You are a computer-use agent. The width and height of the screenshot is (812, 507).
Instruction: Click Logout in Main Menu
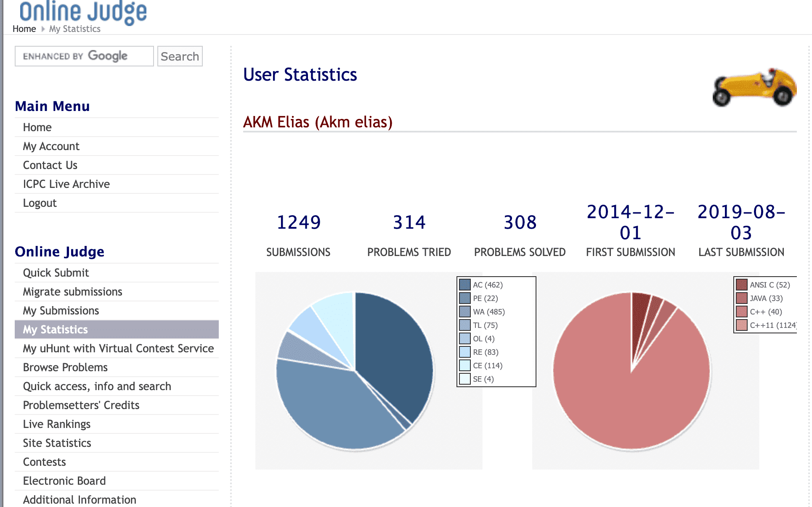(x=40, y=203)
